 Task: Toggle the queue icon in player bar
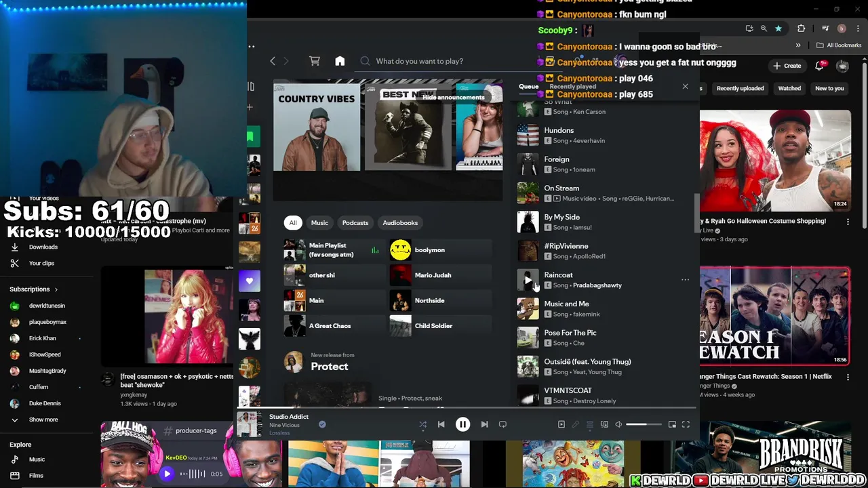pyautogui.click(x=590, y=424)
